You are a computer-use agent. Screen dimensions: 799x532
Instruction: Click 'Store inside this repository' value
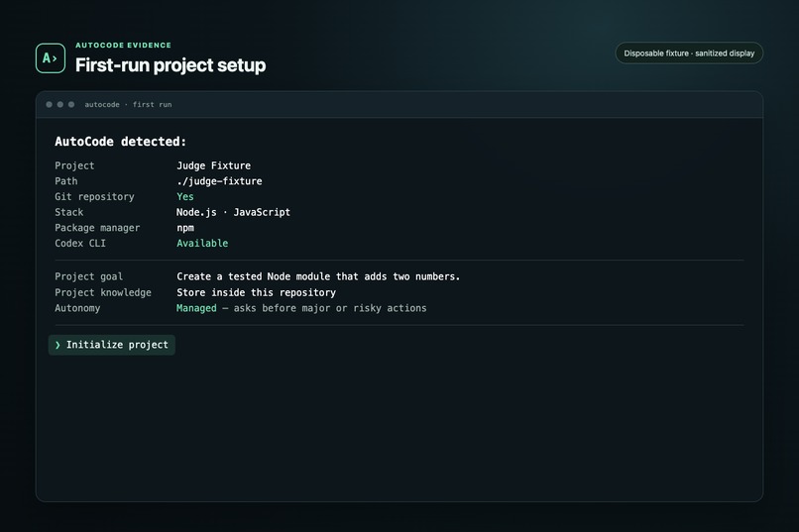(x=257, y=292)
